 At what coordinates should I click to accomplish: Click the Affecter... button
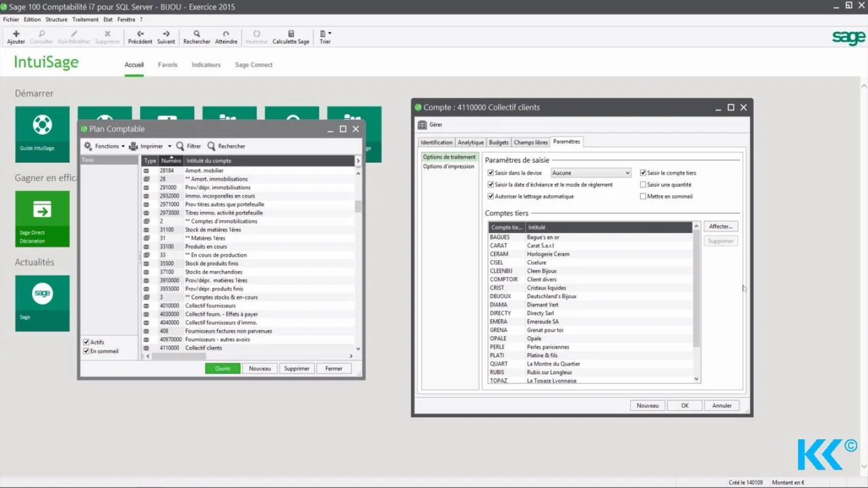[x=720, y=226]
